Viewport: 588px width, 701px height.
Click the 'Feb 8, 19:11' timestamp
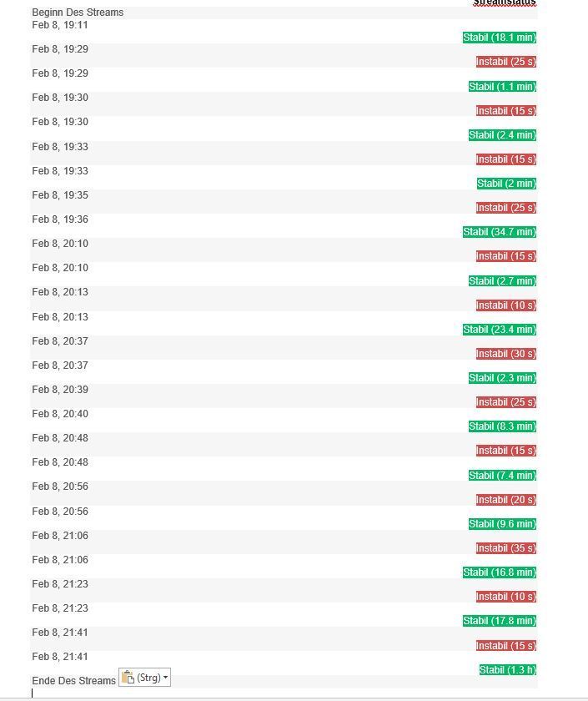tap(60, 25)
